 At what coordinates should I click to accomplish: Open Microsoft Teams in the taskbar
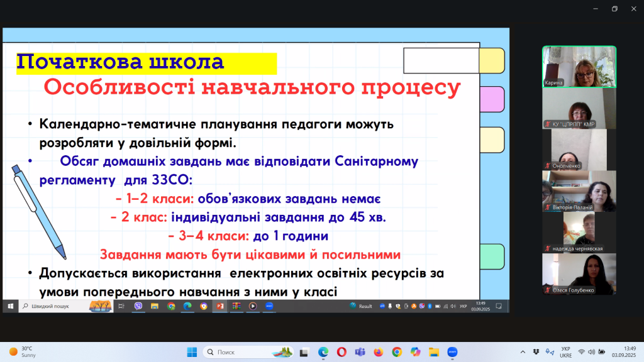(x=360, y=352)
